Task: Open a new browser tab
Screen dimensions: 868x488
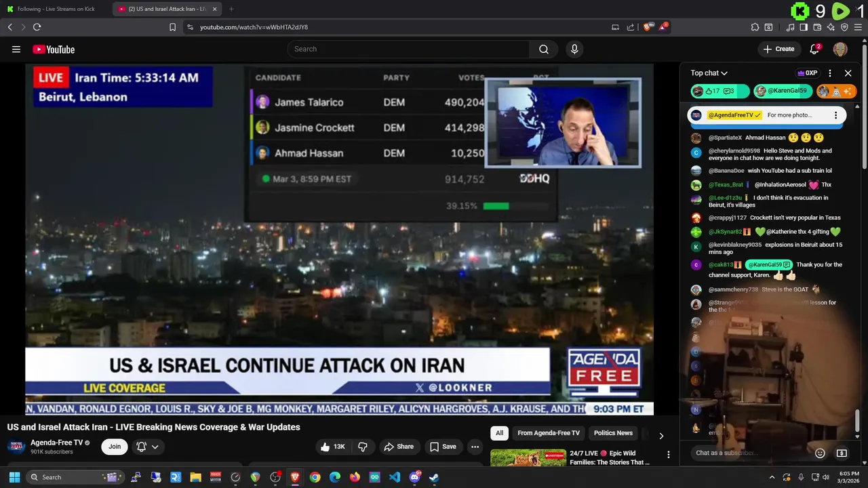Action: point(231,9)
